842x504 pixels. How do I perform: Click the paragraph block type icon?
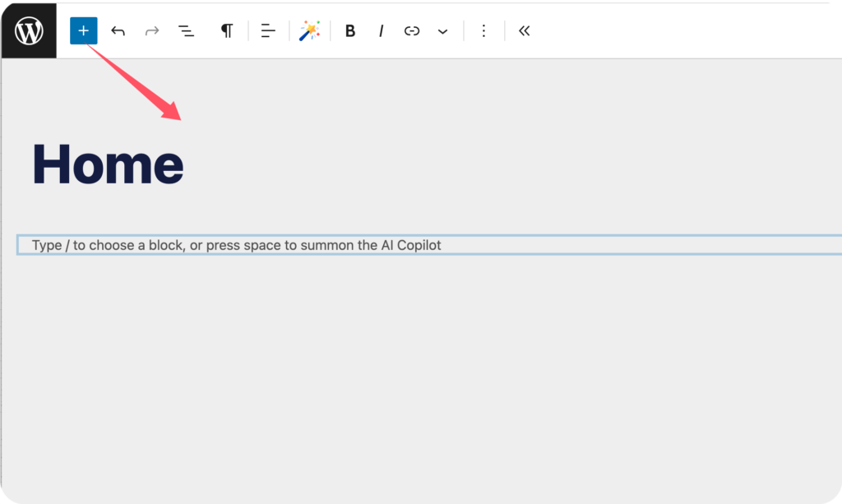click(x=226, y=31)
